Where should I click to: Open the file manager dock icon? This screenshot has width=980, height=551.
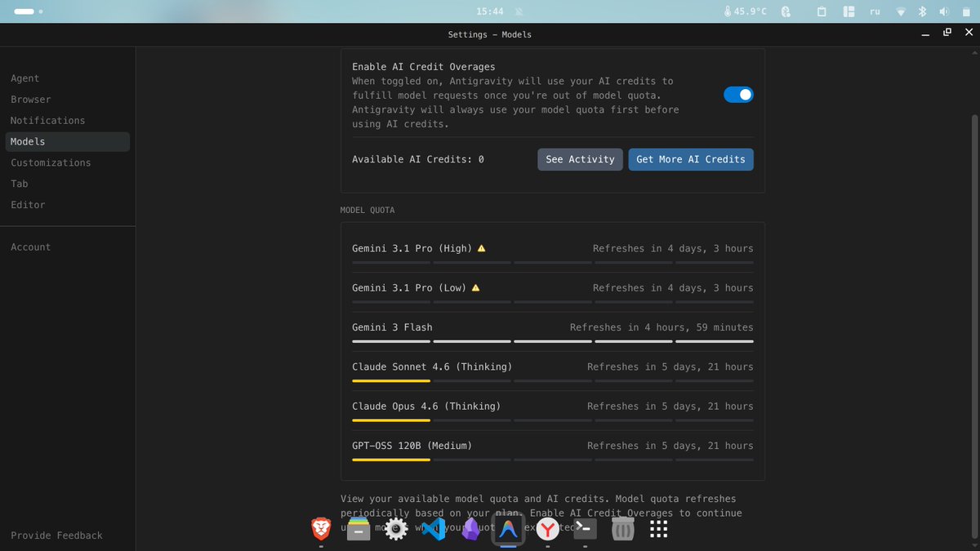[359, 529]
